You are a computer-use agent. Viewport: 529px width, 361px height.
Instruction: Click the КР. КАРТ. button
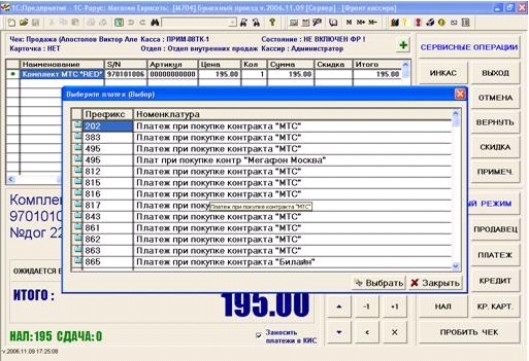495,306
